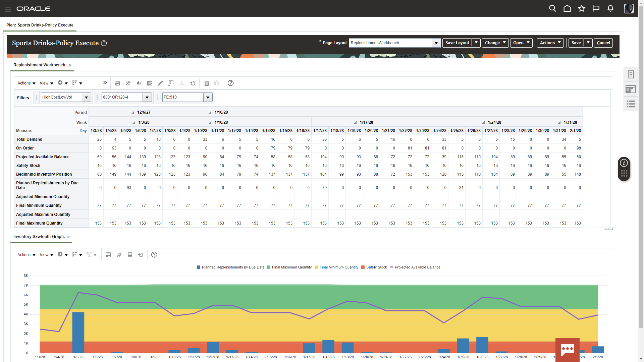This screenshot has width=644, height=362.
Task: Click refresh icon in the Replenishment Workbench toolbar
Action: [193, 83]
